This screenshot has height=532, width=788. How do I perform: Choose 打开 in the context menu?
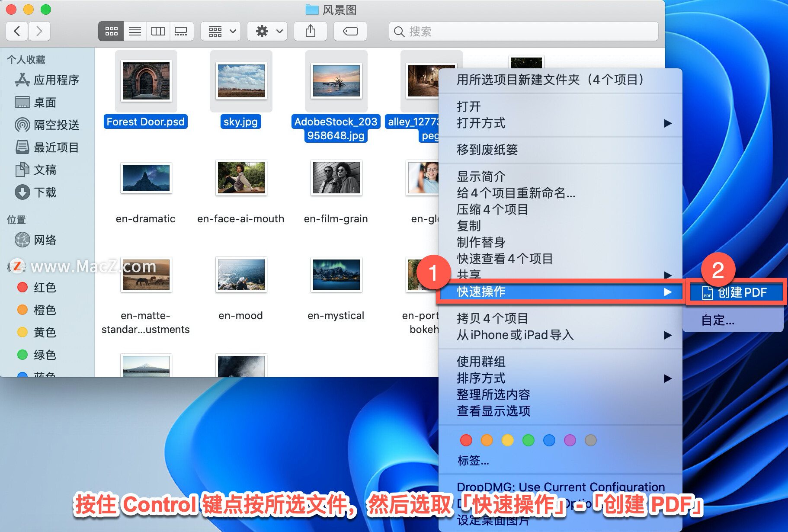click(x=561, y=107)
